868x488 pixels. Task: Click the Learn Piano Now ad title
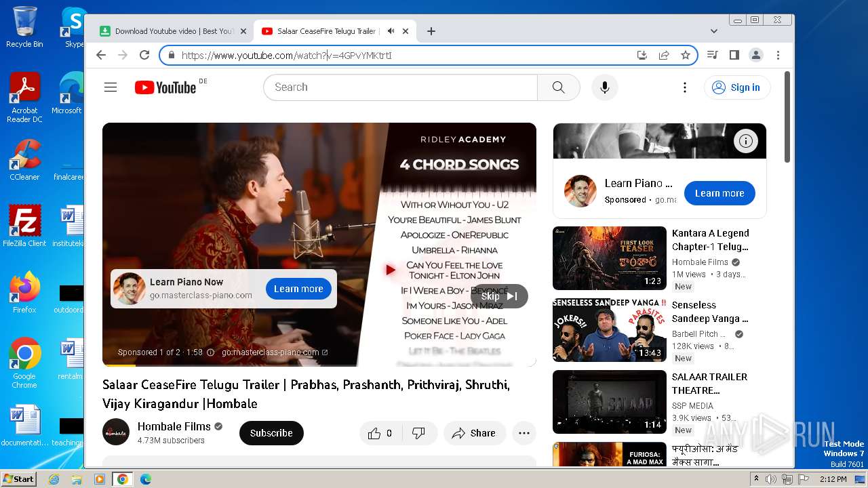click(186, 282)
